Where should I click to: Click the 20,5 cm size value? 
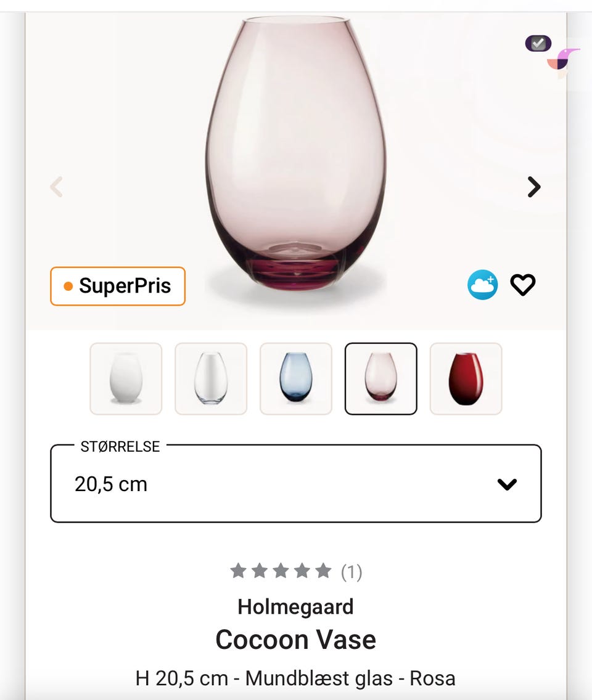[x=111, y=484]
